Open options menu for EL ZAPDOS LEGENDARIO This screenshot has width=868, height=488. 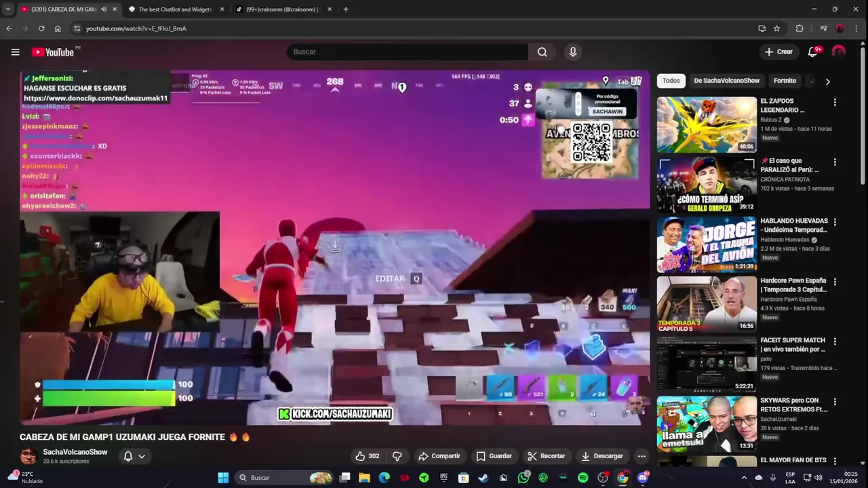coord(835,102)
